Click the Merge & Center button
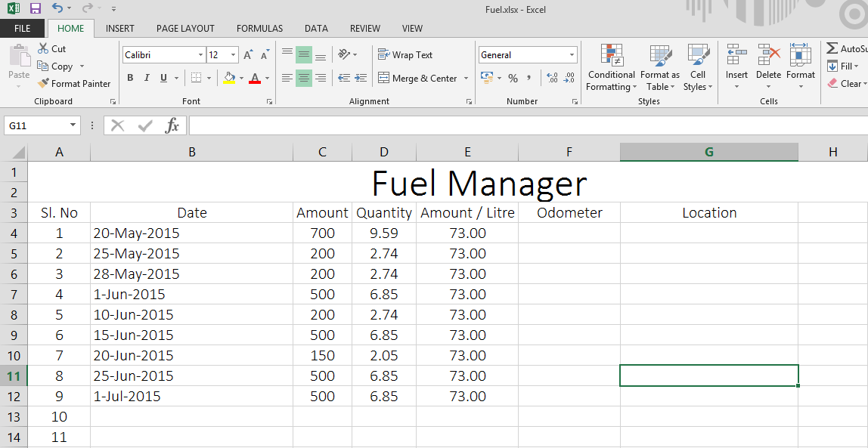 pyautogui.click(x=418, y=79)
